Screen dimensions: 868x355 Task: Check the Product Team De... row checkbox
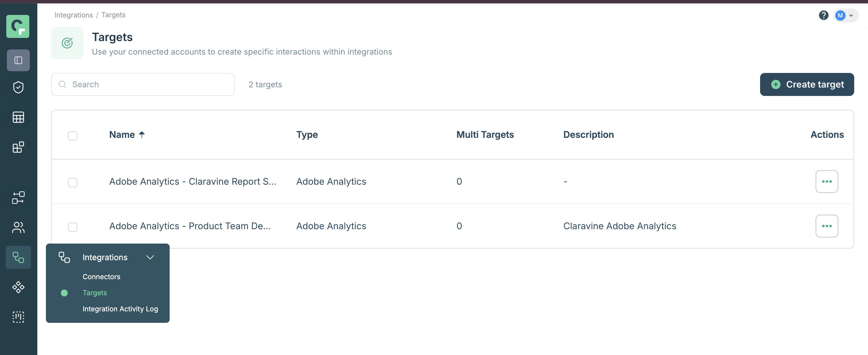[x=72, y=227]
